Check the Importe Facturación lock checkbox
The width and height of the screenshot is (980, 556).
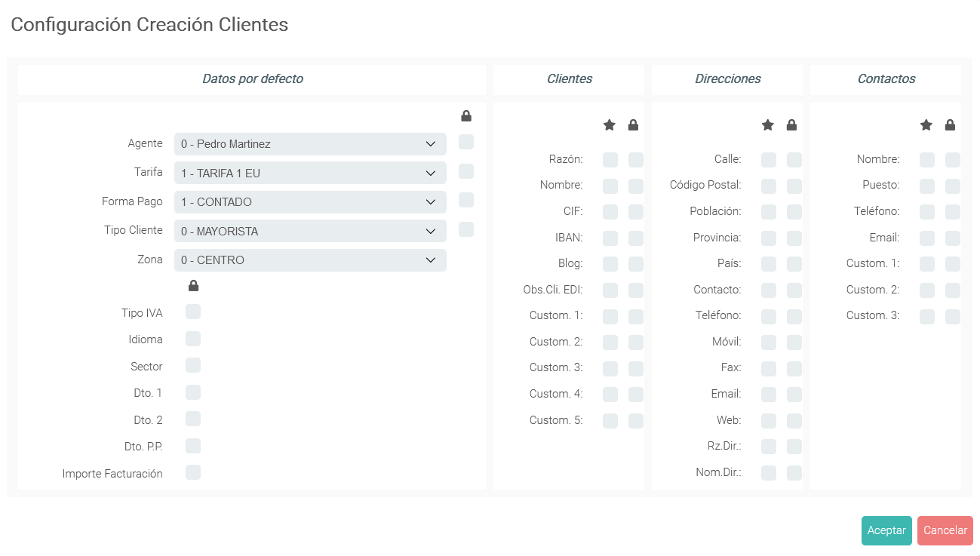193,472
